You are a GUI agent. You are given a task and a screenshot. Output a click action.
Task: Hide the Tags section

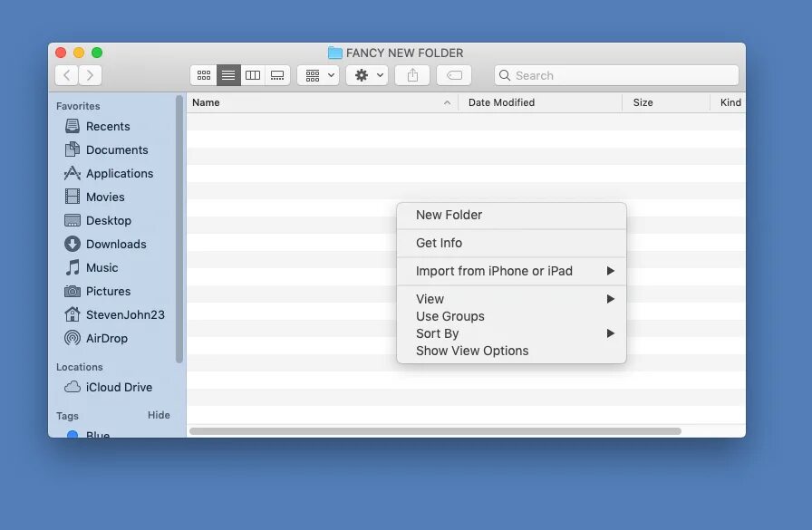pos(159,415)
